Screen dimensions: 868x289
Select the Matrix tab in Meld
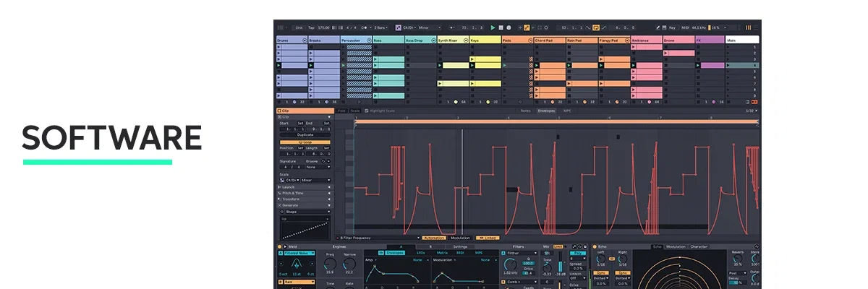pyautogui.click(x=442, y=253)
